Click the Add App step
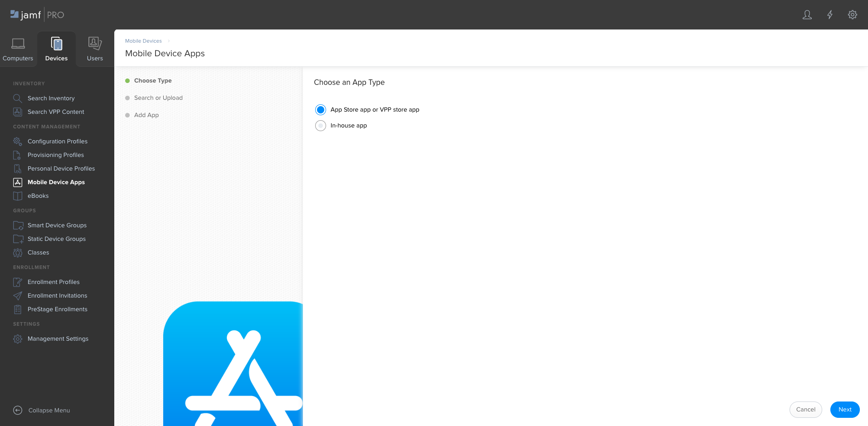The image size is (868, 426). [146, 115]
